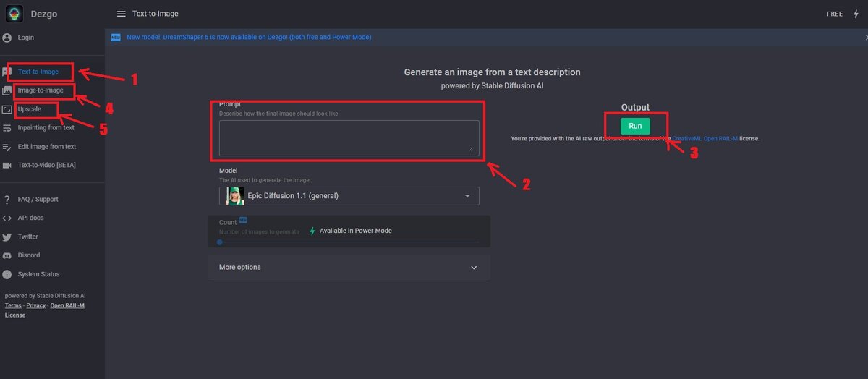Screen dimensions: 868x379
Task: Select Inpainting from text menu item
Action: point(46,128)
